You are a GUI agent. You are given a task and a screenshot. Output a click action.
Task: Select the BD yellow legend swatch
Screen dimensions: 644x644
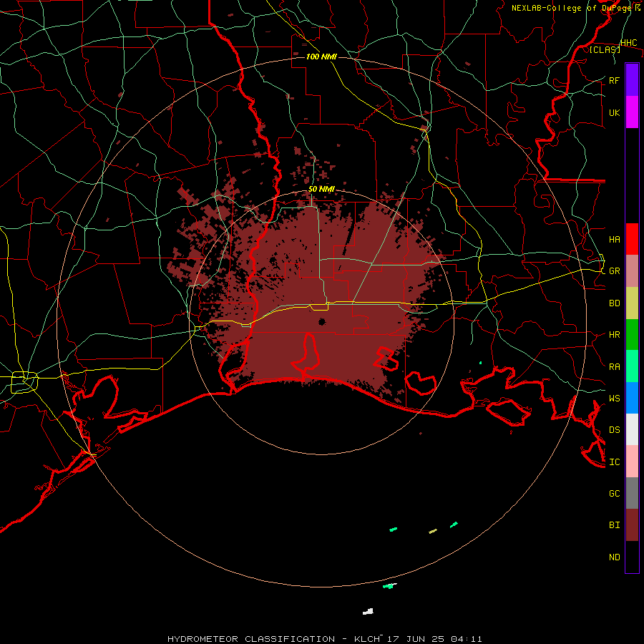632,303
